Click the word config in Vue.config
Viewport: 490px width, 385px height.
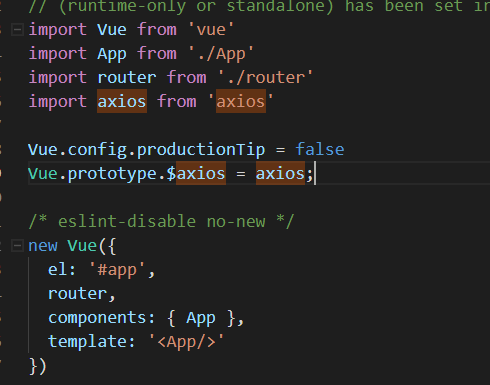coord(97,150)
